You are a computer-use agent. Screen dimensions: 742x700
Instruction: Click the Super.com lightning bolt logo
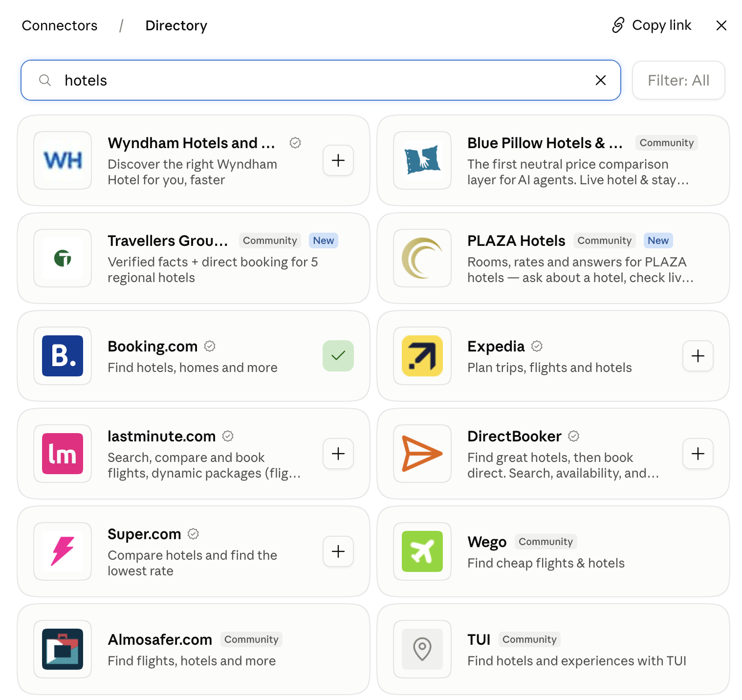[x=63, y=551]
